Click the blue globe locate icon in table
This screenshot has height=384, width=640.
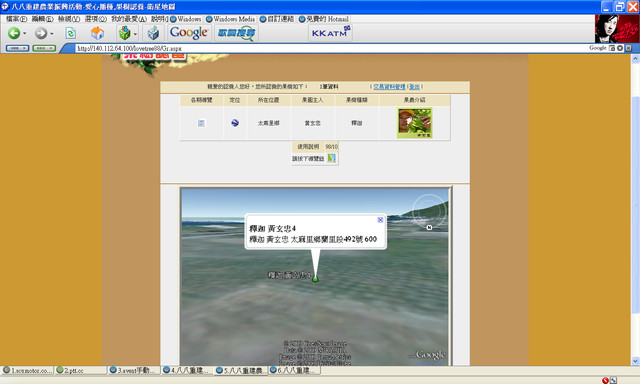(235, 122)
